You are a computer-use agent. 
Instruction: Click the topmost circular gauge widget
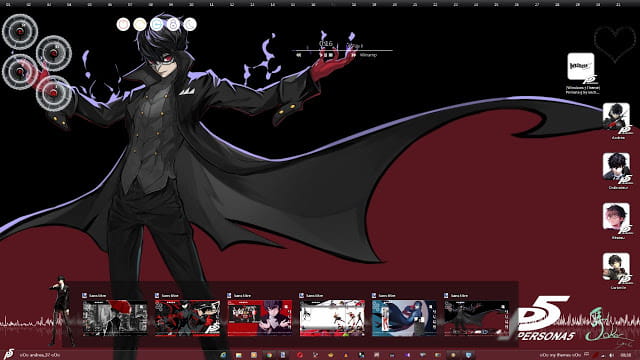coord(20,31)
